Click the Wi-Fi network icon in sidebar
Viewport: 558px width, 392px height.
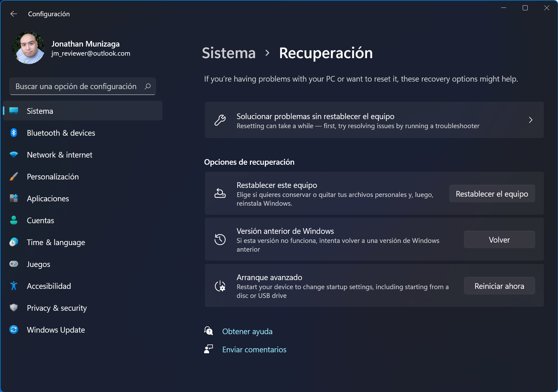coord(14,155)
